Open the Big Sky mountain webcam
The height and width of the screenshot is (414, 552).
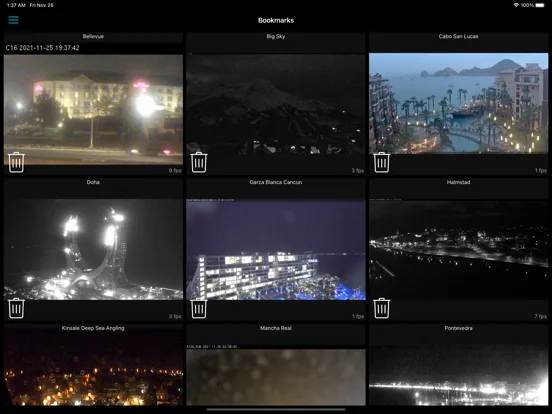point(276,104)
